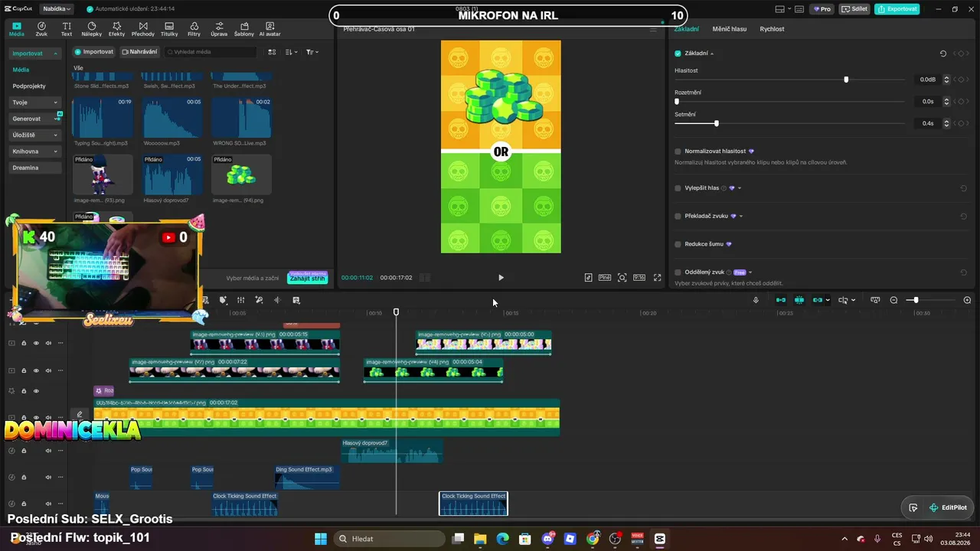Viewport: 980px width, 551px height.
Task: Toggle main magnet snapping on timeline
Action: pyautogui.click(x=781, y=300)
